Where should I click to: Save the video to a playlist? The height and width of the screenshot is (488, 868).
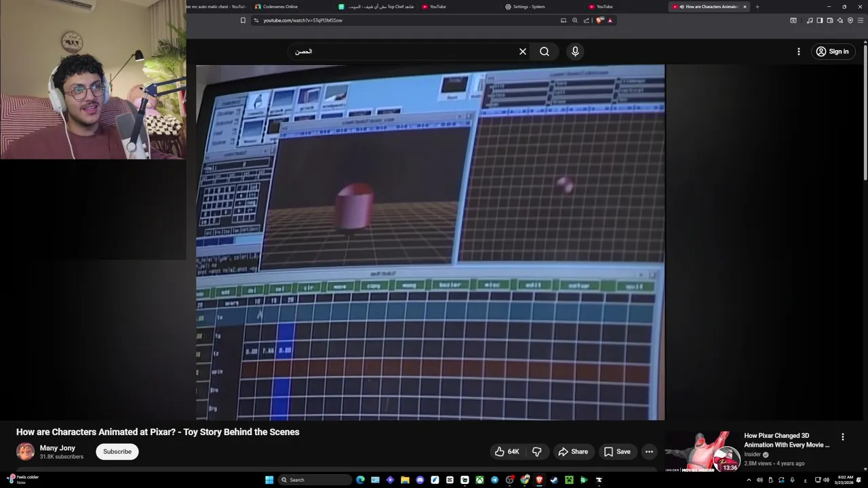pos(617,451)
